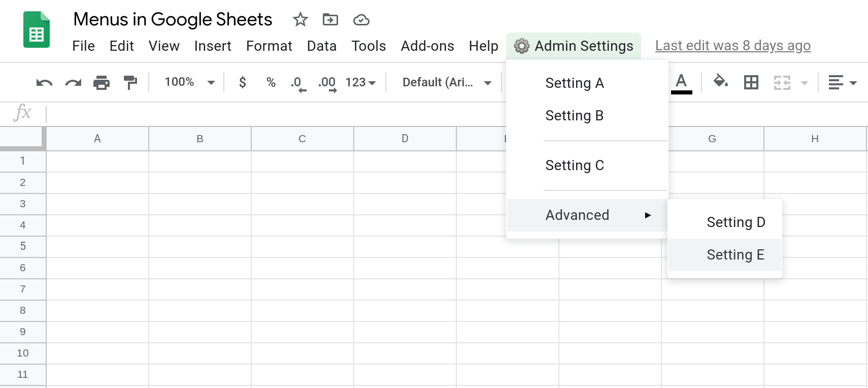Click the Google Sheets home logo
The width and height of the screenshot is (868, 388).
tap(37, 29)
